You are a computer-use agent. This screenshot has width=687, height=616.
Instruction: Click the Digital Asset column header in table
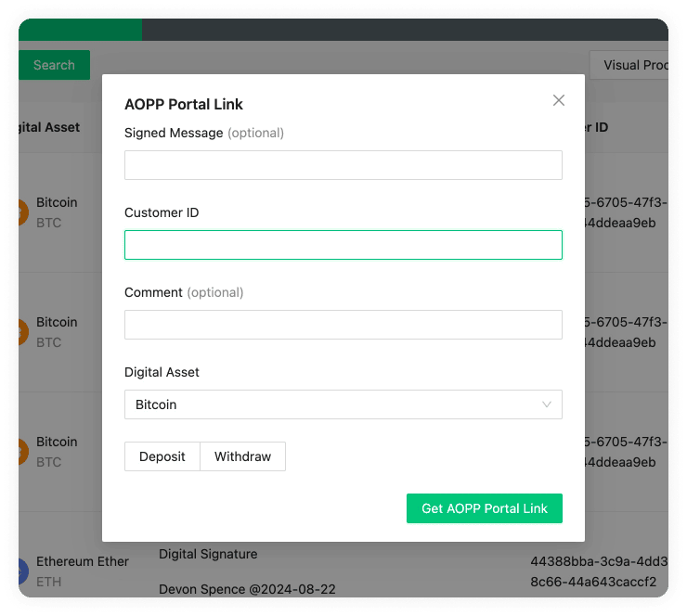[49, 127]
